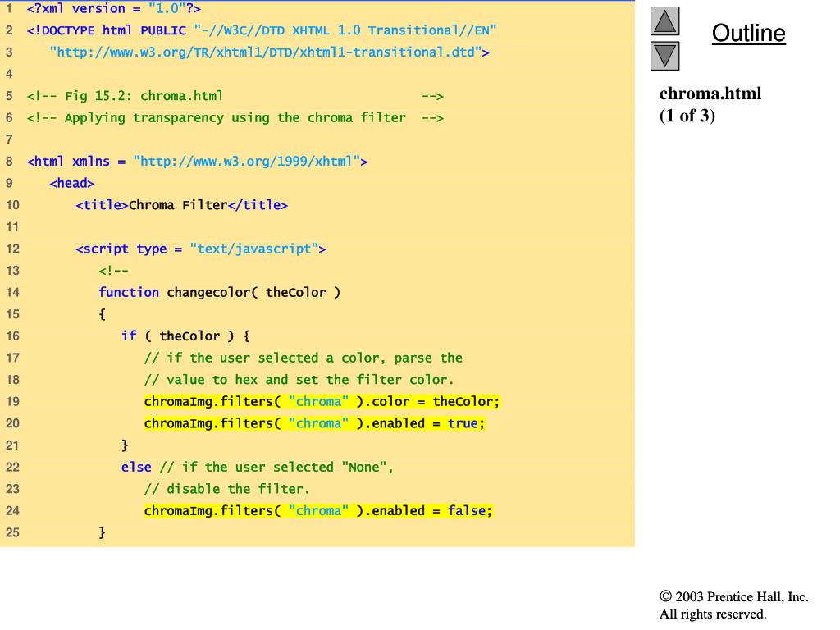The height and width of the screenshot is (630, 840).
Task: Click highlighted line '.enabled = true;'
Action: (314, 424)
